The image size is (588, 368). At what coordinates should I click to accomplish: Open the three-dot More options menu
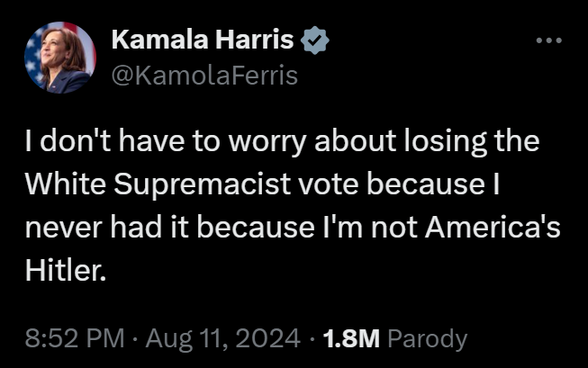tap(548, 41)
